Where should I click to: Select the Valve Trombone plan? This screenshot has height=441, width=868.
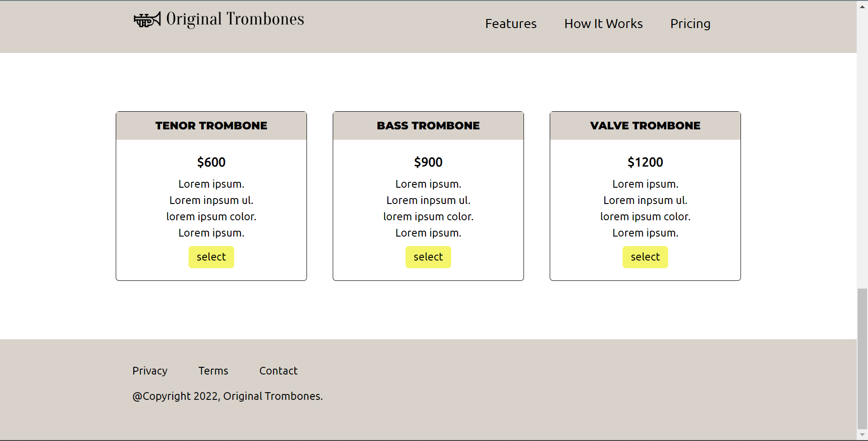click(645, 257)
